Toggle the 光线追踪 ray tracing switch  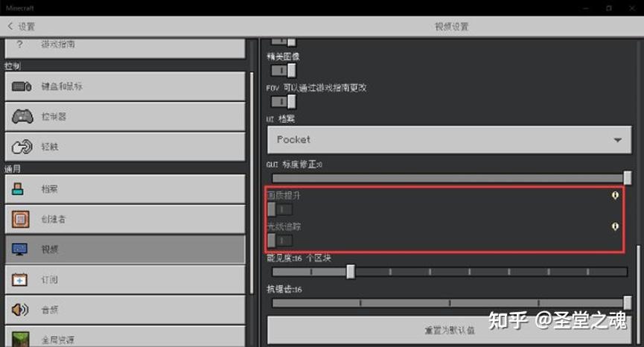(280, 241)
